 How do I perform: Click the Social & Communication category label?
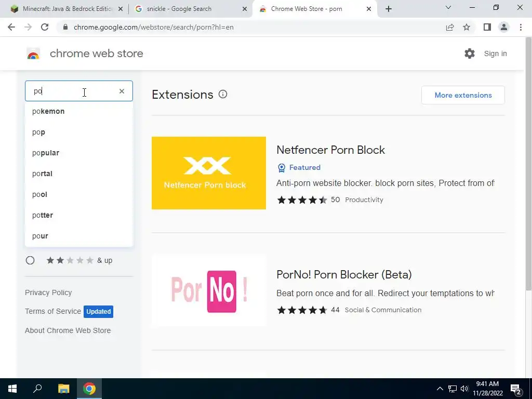tap(383, 310)
